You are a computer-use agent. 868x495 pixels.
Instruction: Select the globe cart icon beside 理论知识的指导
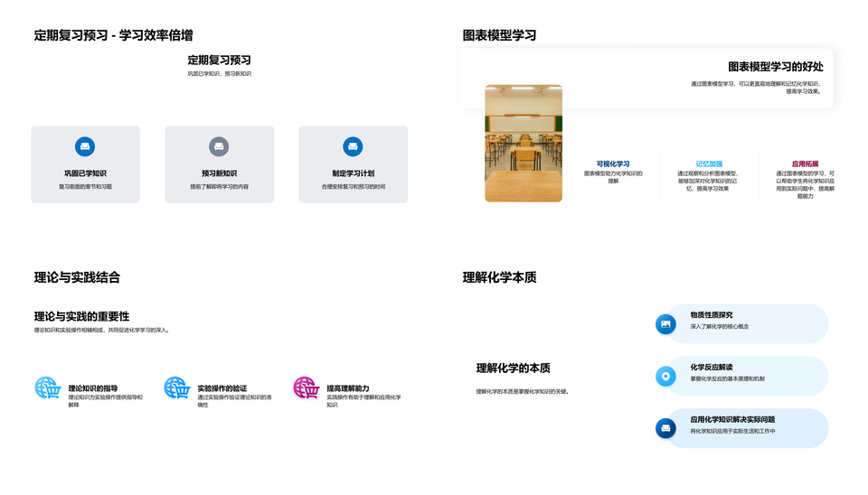[x=46, y=388]
